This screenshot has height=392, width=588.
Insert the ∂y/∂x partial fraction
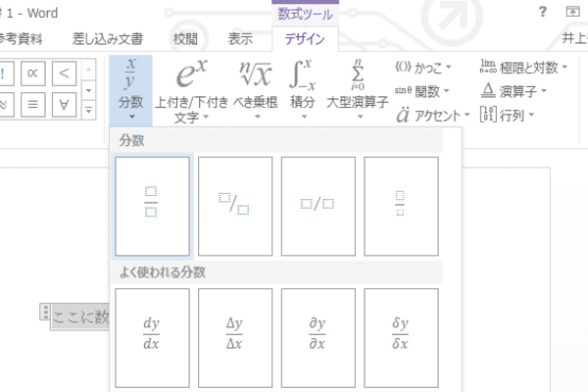click(318, 337)
